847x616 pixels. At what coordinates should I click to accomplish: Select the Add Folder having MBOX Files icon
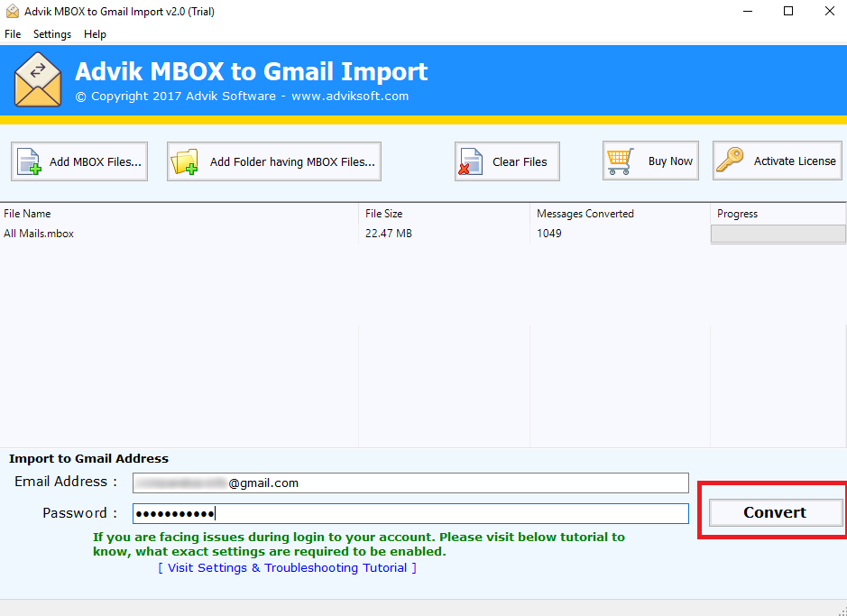pyautogui.click(x=185, y=160)
